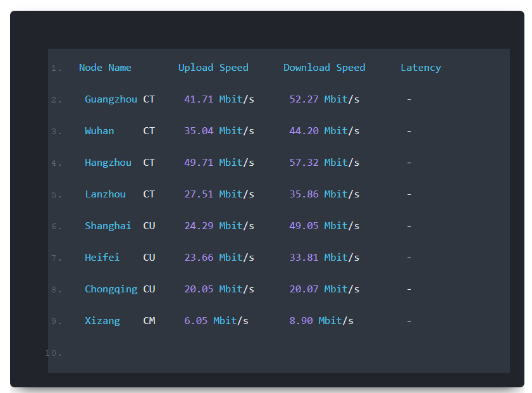Click the Chongqing CU node name
This screenshot has width=532, height=393.
tap(111, 289)
